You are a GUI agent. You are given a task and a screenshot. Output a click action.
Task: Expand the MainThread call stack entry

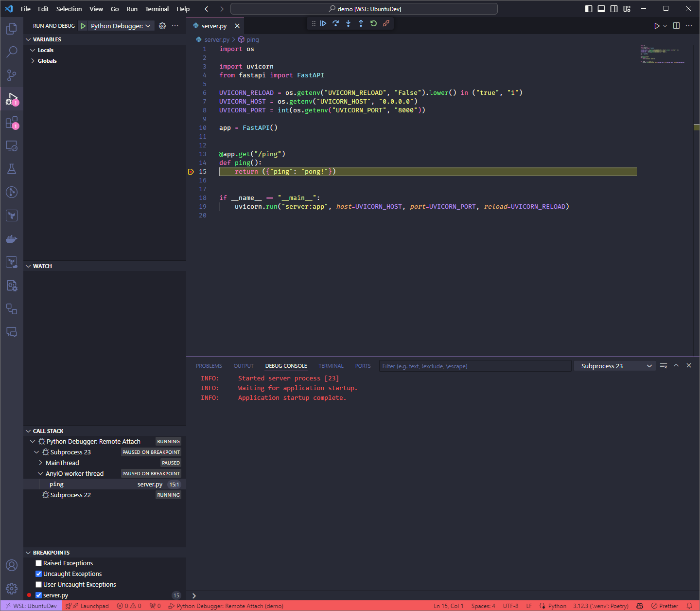[40, 463]
